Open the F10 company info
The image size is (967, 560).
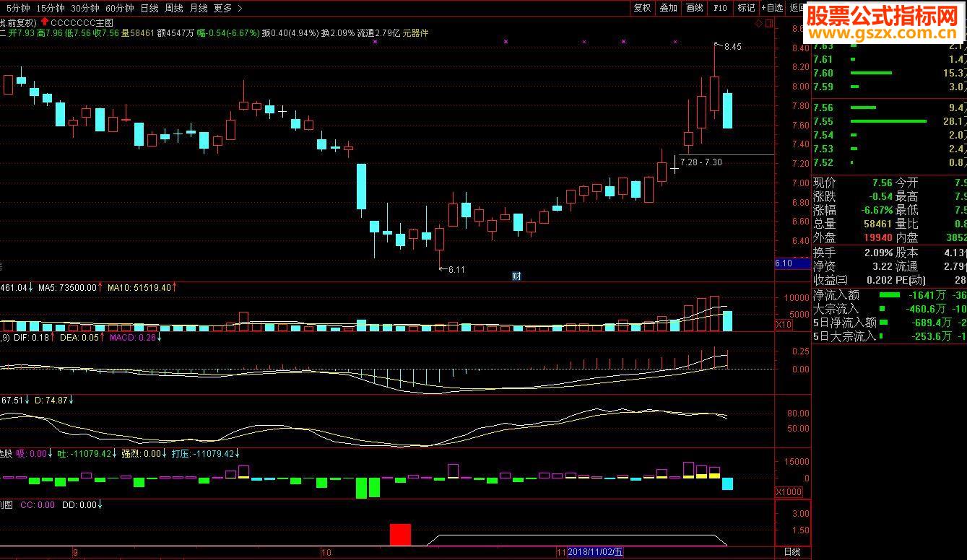pyautogui.click(x=720, y=8)
